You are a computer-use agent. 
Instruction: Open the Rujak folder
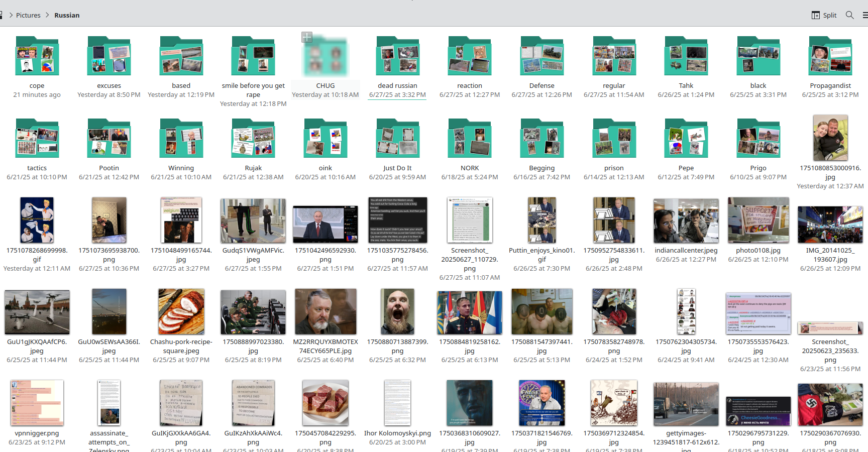coord(253,138)
